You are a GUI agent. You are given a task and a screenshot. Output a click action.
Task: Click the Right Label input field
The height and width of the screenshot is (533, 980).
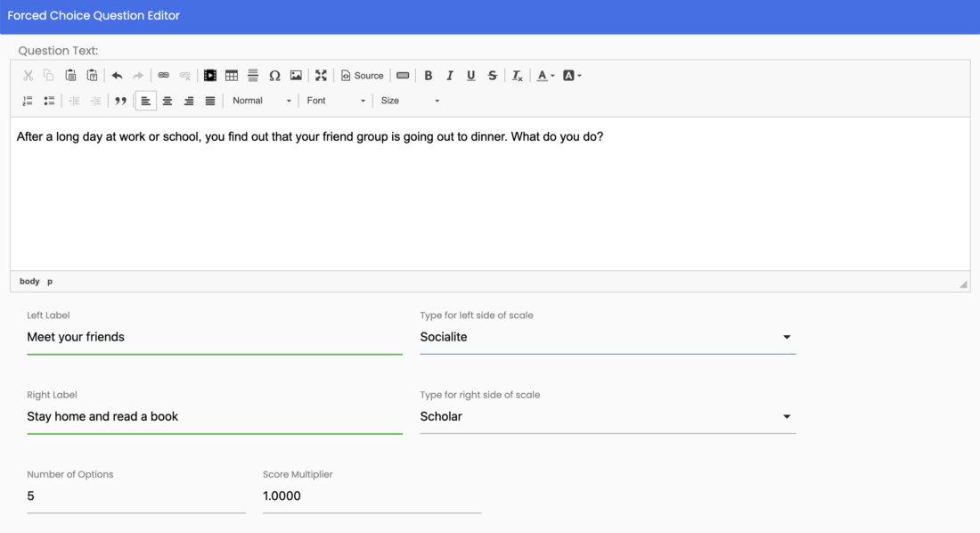[214, 416]
